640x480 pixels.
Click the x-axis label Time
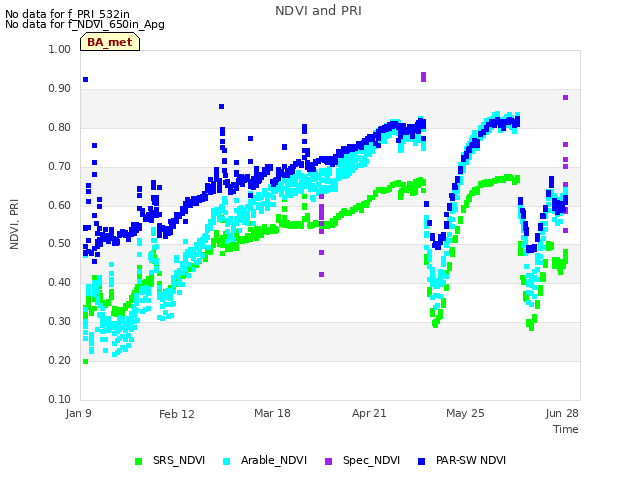pyautogui.click(x=566, y=429)
